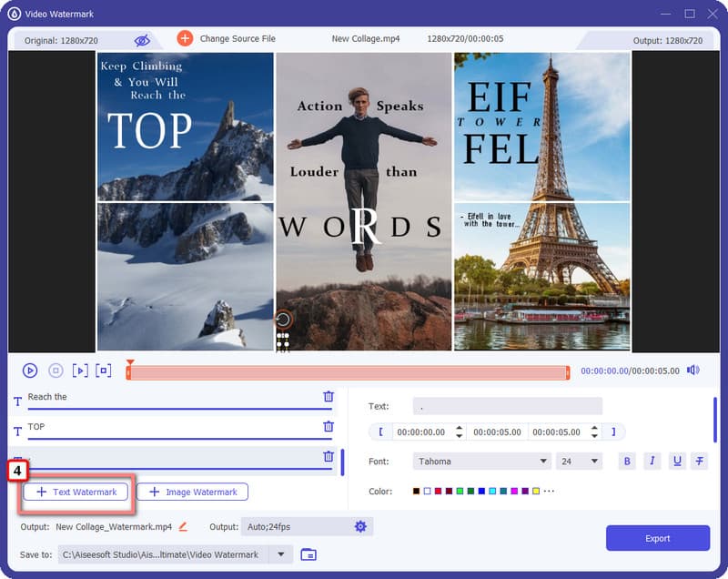The width and height of the screenshot is (728, 579).
Task: Minimize the Video Watermark window
Action: pos(666,14)
